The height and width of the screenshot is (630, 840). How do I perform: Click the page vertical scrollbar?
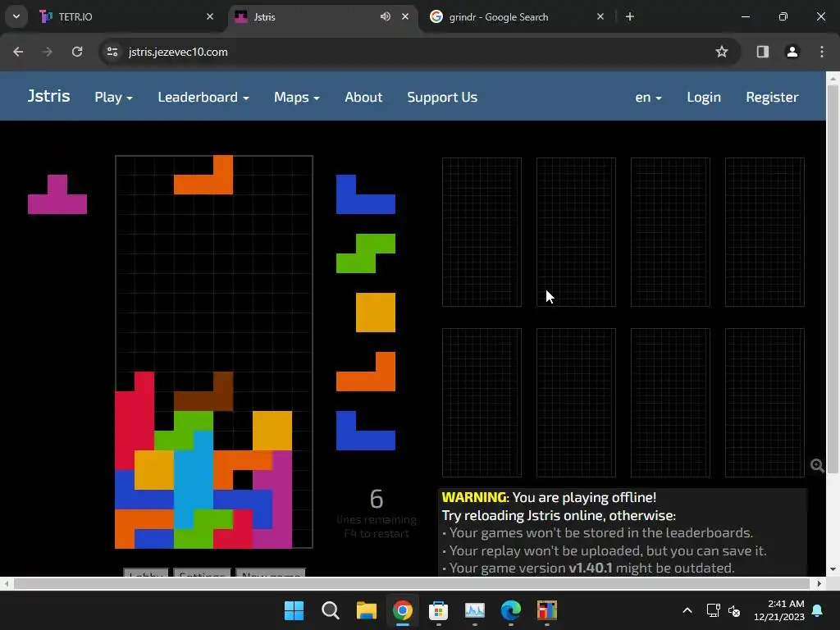pos(833,279)
